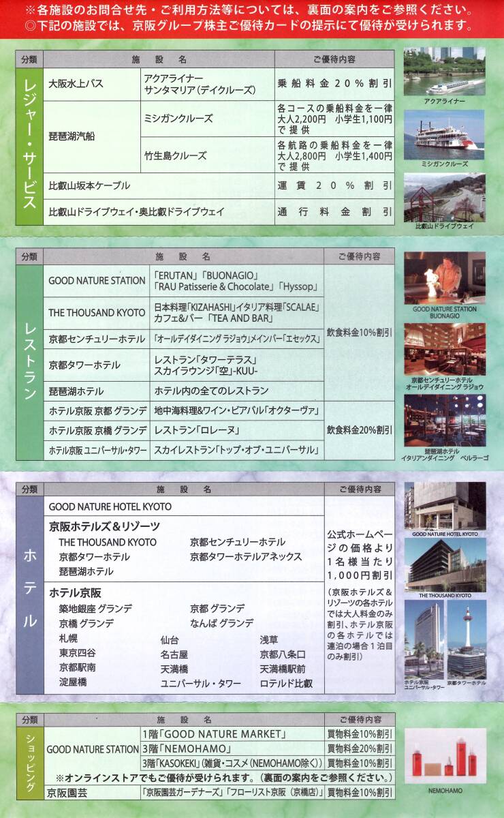The image size is (504, 818).
Task: Click 琵琶湖ホテル in restaurant table
Action: pyautogui.click(x=97, y=391)
